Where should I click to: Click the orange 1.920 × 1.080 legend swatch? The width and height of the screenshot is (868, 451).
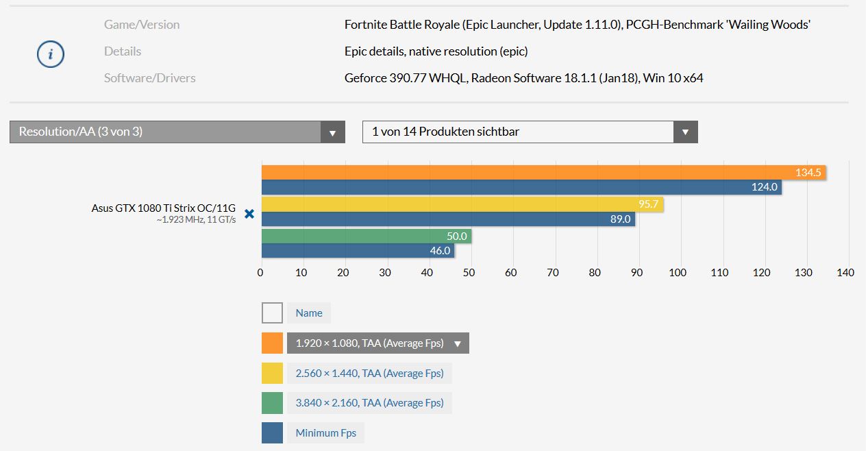tap(272, 343)
